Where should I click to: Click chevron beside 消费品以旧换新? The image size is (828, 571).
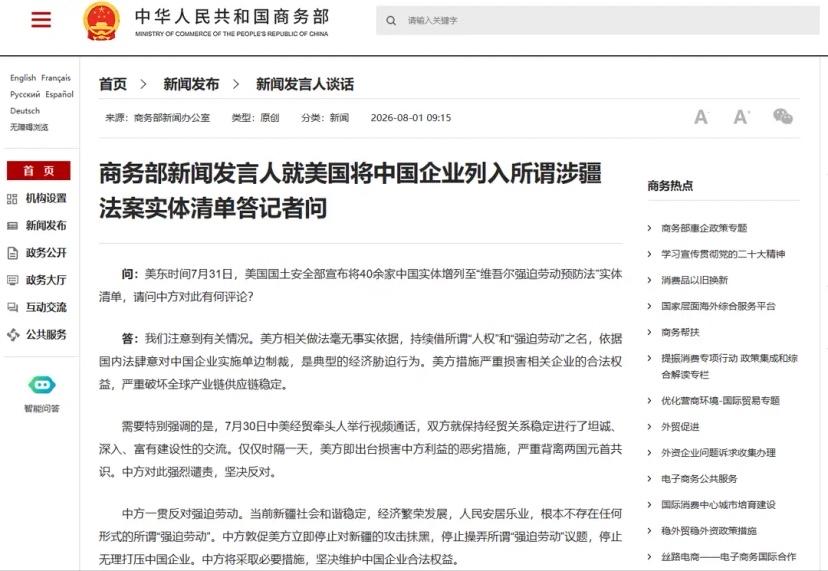650,280
